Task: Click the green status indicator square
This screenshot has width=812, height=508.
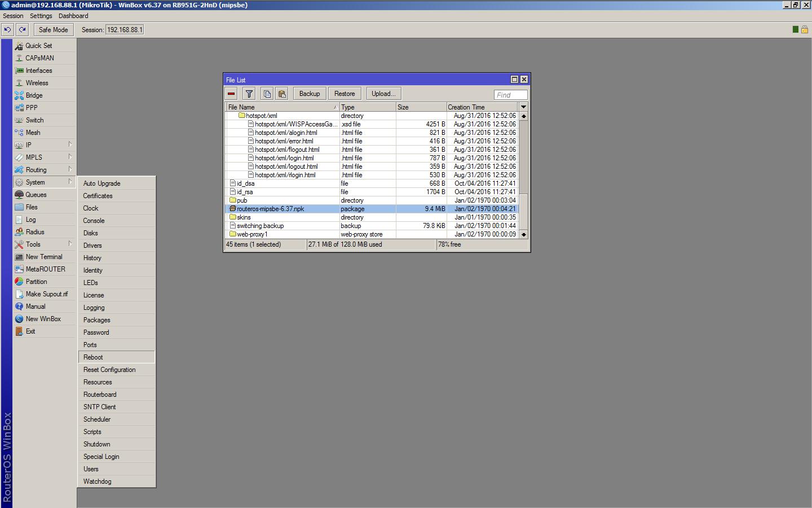Action: pos(795,29)
